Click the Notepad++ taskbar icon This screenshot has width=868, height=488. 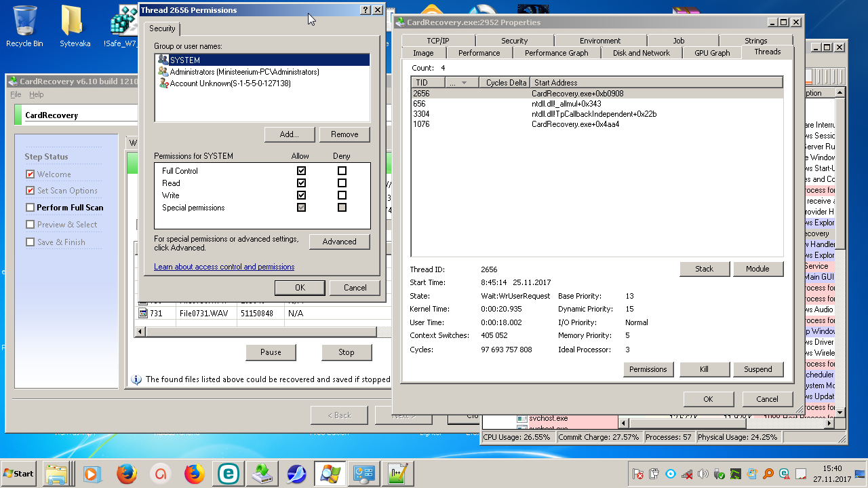(397, 473)
